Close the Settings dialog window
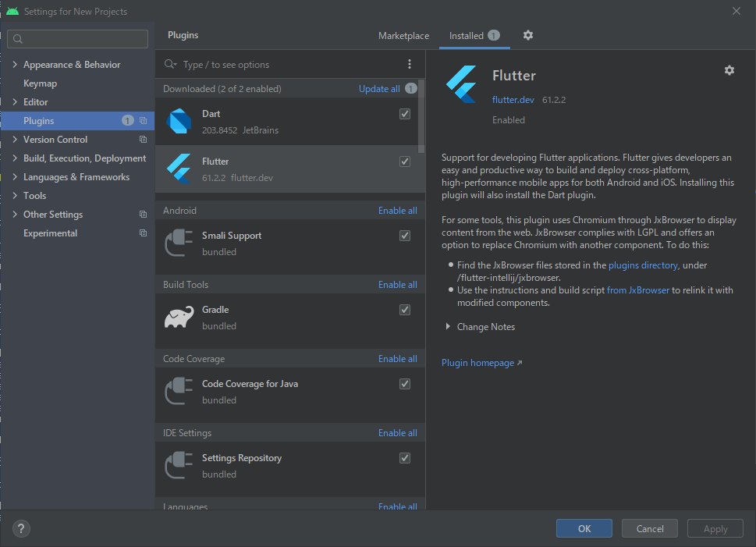This screenshot has width=756, height=547. point(736,11)
